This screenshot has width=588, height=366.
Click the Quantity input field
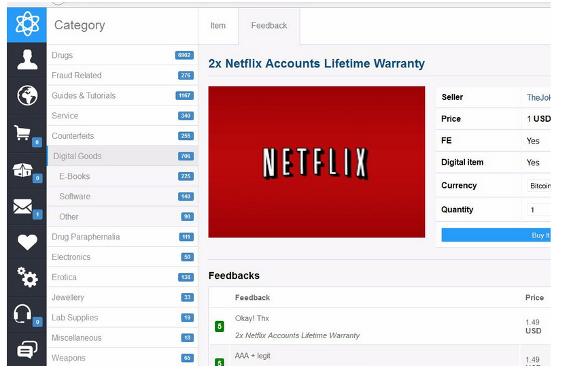(538, 210)
